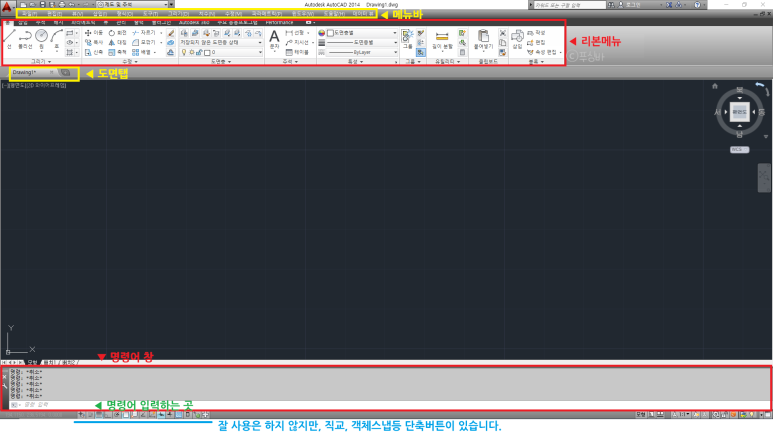This screenshot has width=773, height=434.
Task: Open the Layer Properties manager icon
Action: 184,33
